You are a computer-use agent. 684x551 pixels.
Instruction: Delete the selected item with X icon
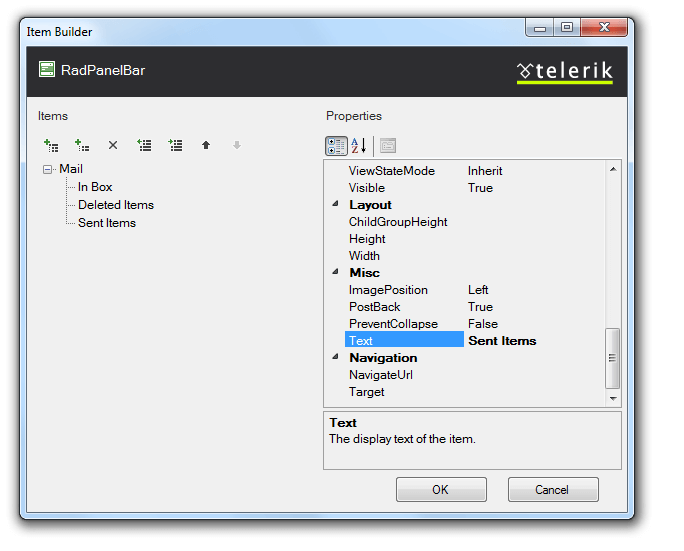(x=113, y=145)
